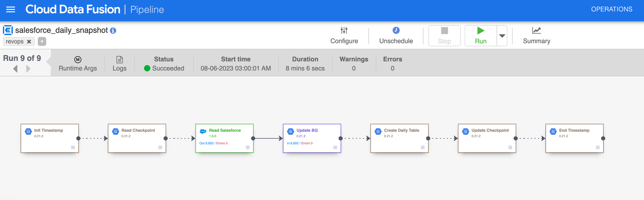The height and width of the screenshot is (200, 644).
Task: Add a new tag with plus button
Action: [x=42, y=41]
